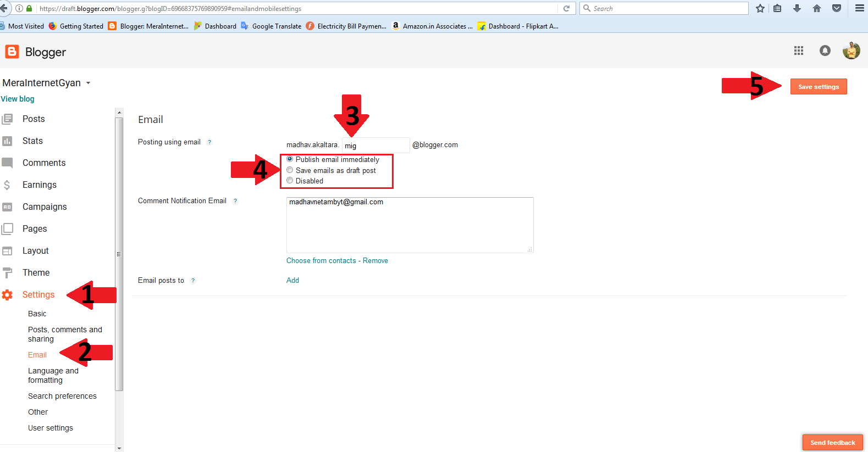The width and height of the screenshot is (868, 452).
Task: Open help for Posting using email
Action: (209, 142)
